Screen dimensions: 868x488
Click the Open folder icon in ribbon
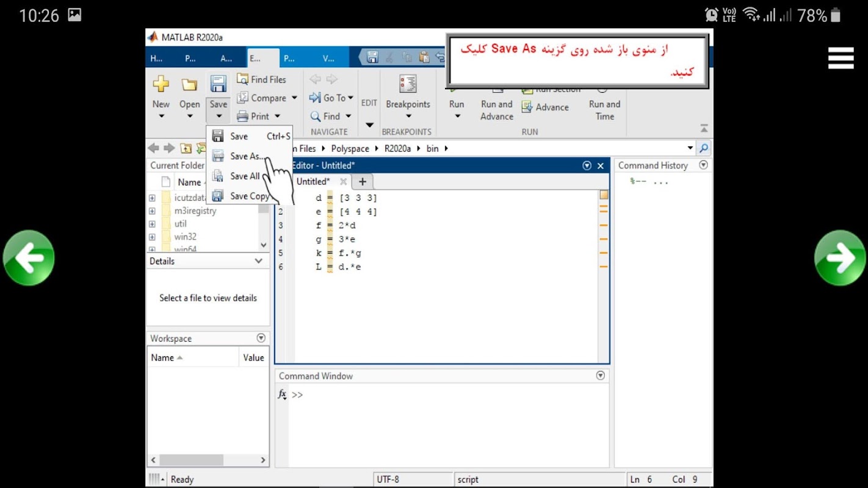point(189,84)
